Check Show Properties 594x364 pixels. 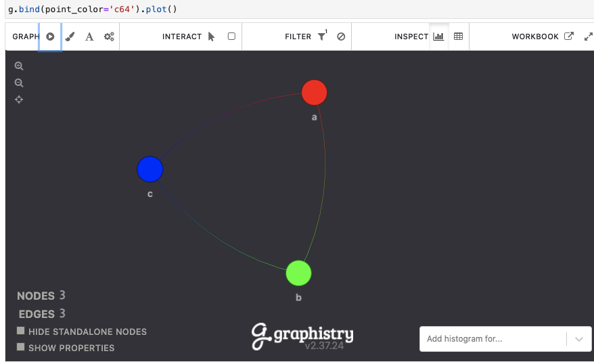pos(21,346)
